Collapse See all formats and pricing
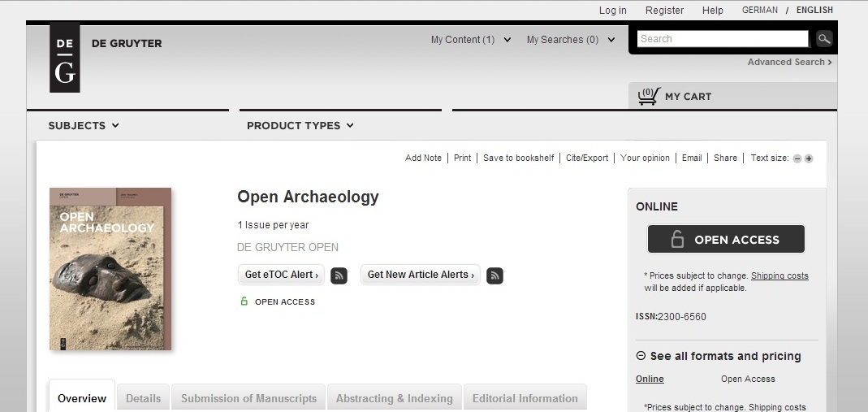Viewport: 868px width, 412px height. pyautogui.click(x=641, y=356)
